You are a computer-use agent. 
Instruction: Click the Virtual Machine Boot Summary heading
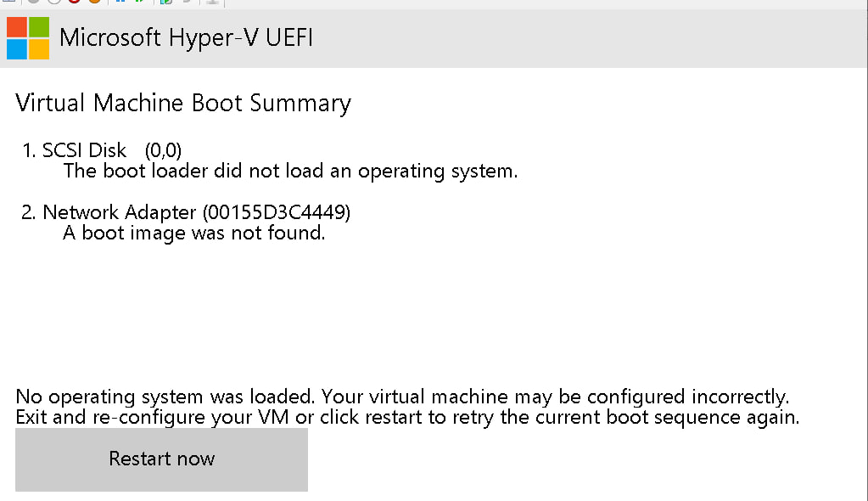183,104
